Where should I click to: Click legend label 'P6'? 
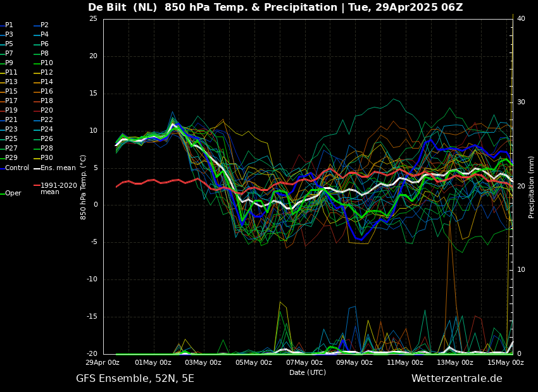[x=44, y=44]
